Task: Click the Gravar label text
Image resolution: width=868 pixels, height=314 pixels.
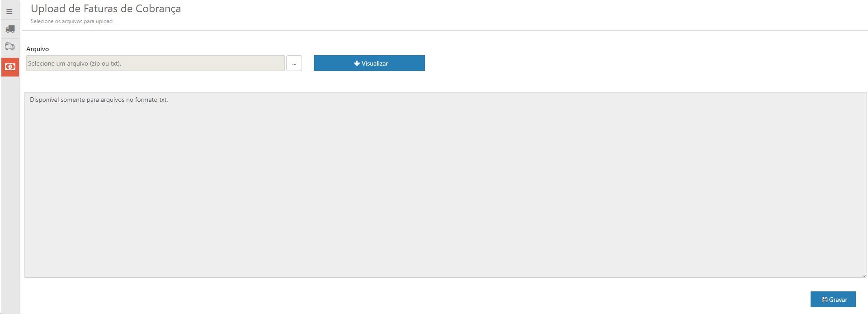Action: 838,300
